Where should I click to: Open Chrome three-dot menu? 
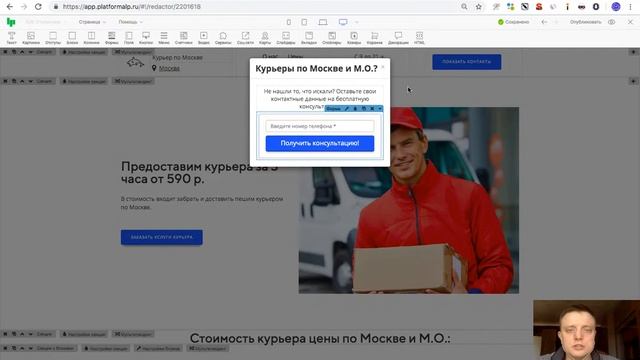tap(631, 7)
